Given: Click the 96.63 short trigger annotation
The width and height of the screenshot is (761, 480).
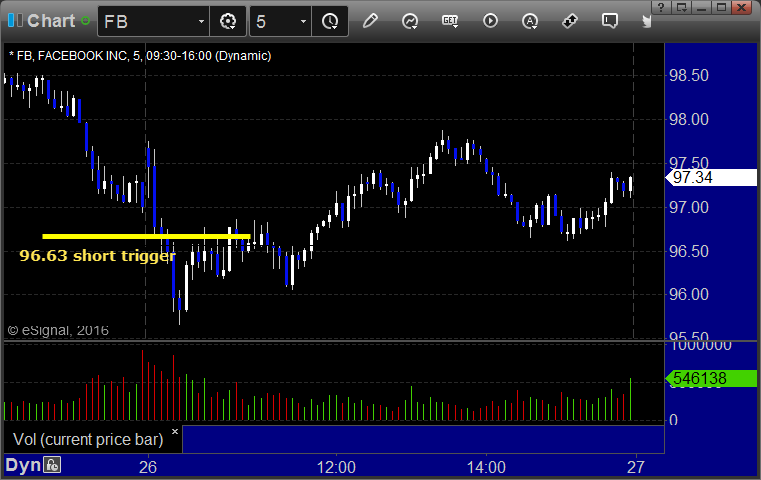Looking at the screenshot, I should 97,256.
